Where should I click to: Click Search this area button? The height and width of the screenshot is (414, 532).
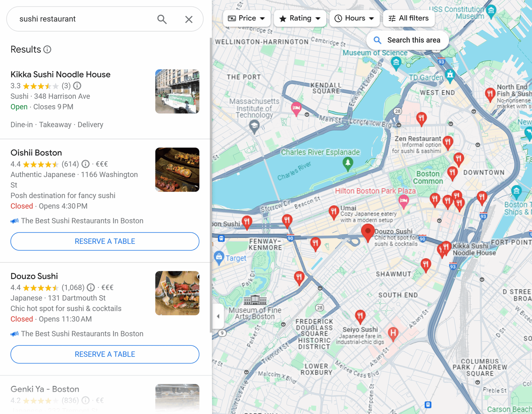407,40
